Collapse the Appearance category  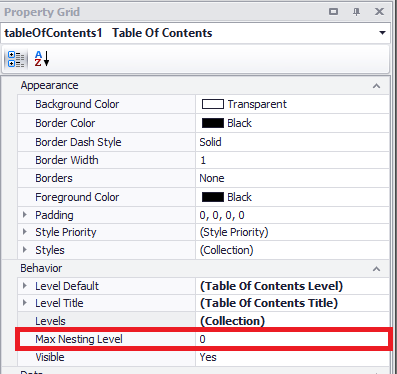(376, 86)
